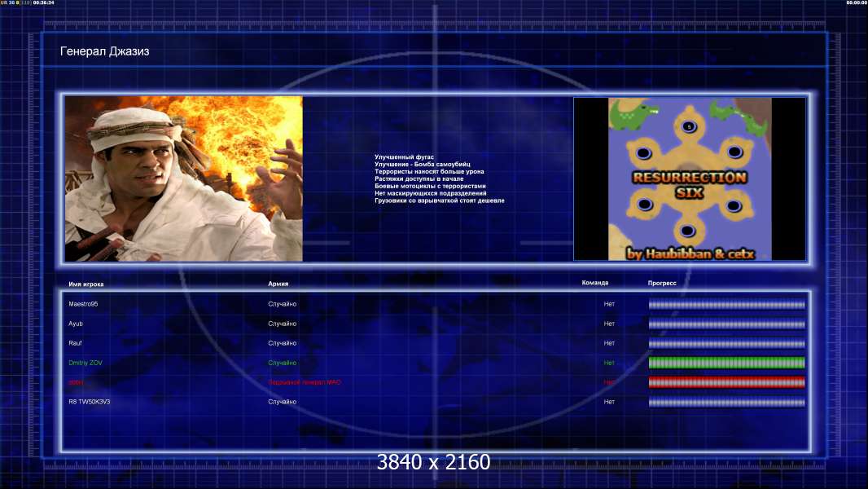
Task: Select 'Террористы наносят больше урона' line
Action: pyautogui.click(x=429, y=172)
